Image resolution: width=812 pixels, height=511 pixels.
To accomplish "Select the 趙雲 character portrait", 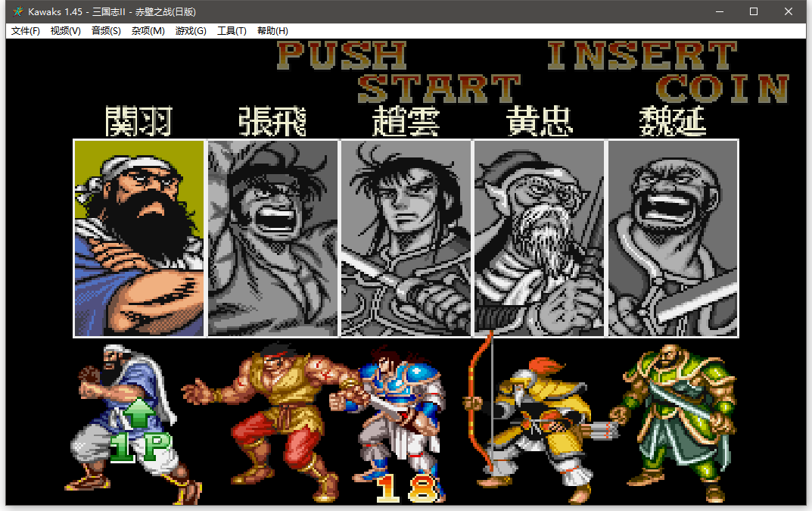I will click(x=406, y=238).
